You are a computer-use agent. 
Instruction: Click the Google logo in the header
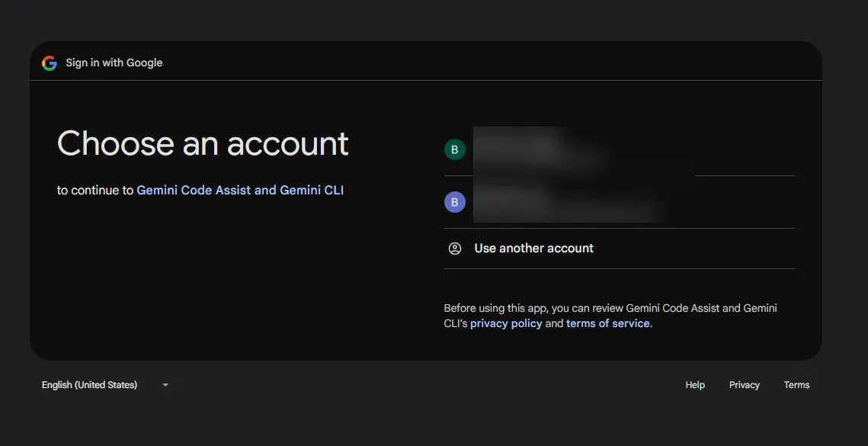pos(50,63)
